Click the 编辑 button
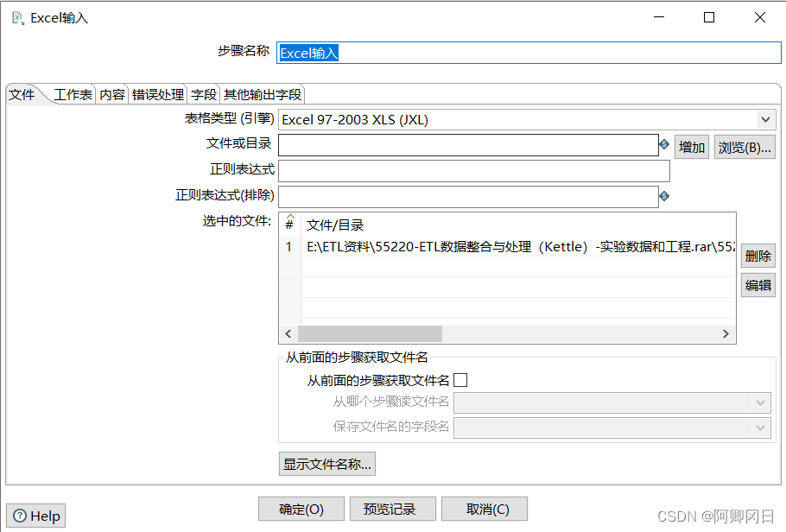Screen dimensions: 786x532 tap(757, 285)
